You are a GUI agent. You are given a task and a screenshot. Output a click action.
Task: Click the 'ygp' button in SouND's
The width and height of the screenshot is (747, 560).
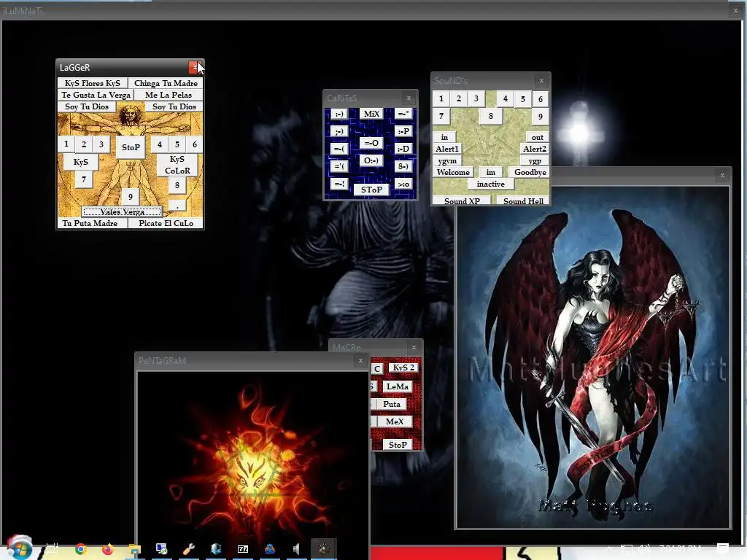tap(535, 160)
